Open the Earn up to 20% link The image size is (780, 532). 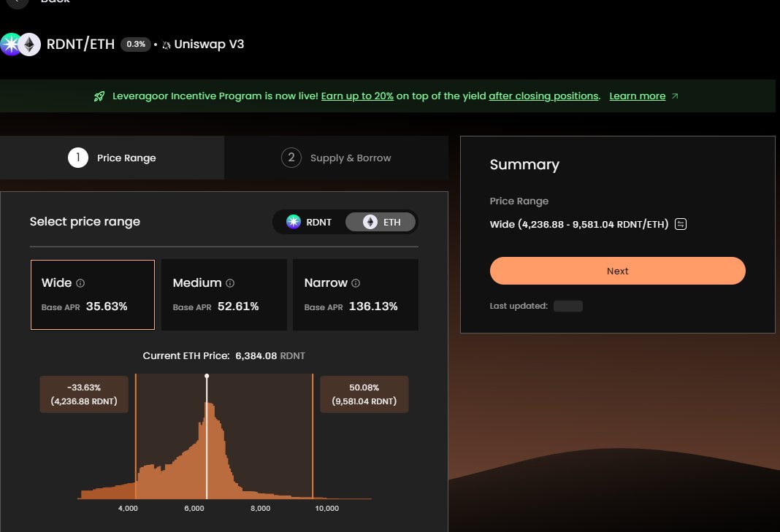coord(357,96)
